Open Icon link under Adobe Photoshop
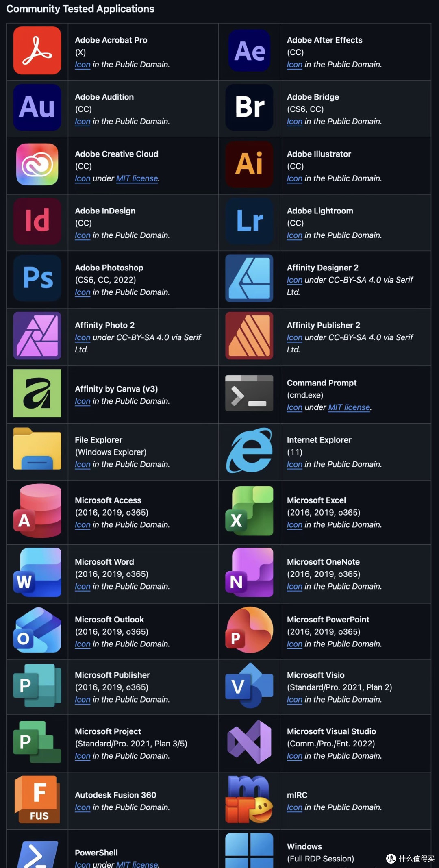Viewport: 439px width, 868px height. point(83,292)
